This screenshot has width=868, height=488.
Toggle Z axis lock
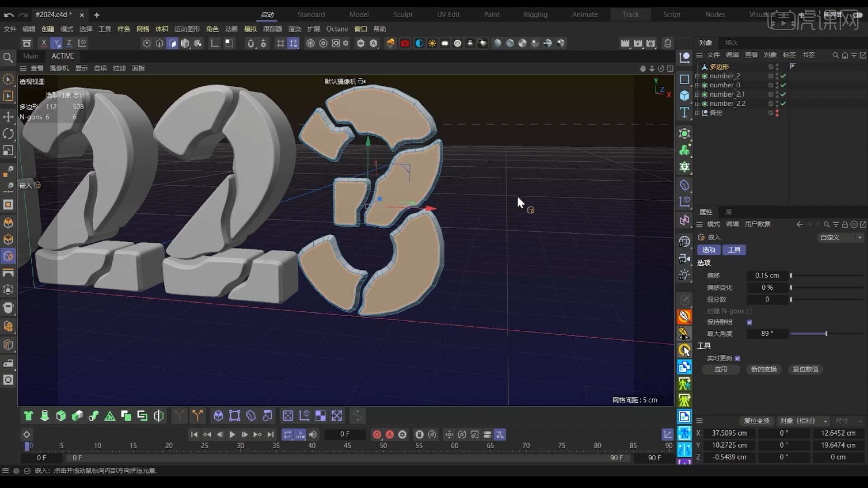click(x=69, y=43)
